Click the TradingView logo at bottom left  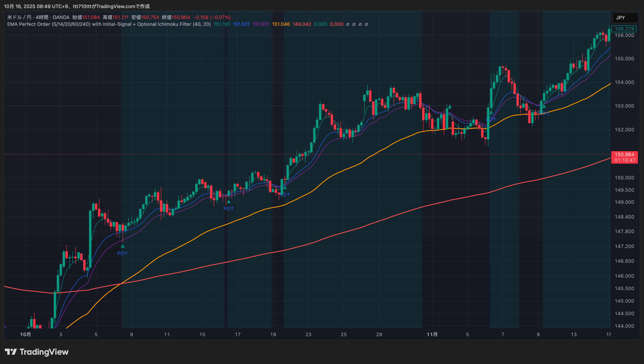pos(36,352)
